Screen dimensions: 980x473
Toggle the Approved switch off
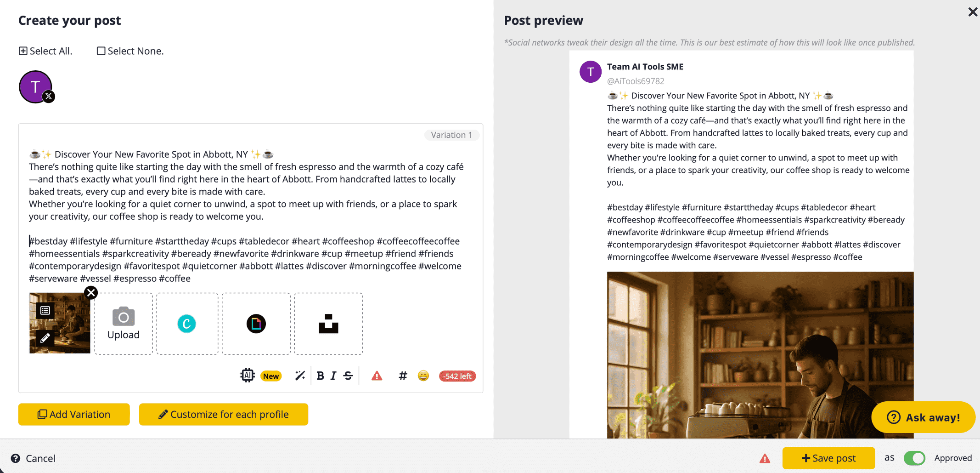914,458
